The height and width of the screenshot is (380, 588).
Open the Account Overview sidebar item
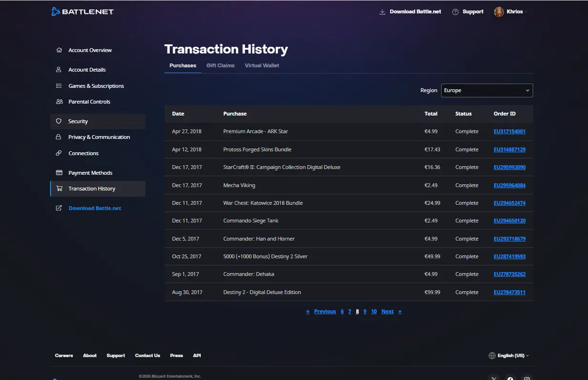98,50
